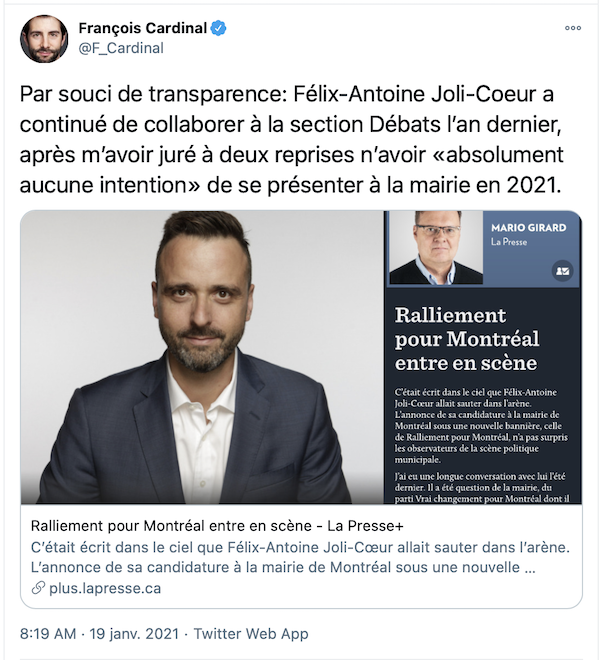This screenshot has height=660, width=600.
Task: Open the 8:19 AM timestamp link
Action: 48,633
